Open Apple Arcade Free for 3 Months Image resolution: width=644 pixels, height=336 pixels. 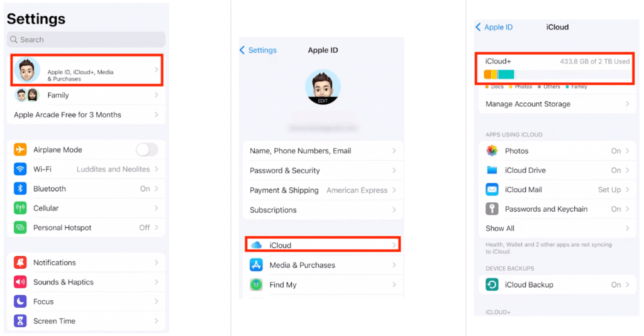pos(86,115)
